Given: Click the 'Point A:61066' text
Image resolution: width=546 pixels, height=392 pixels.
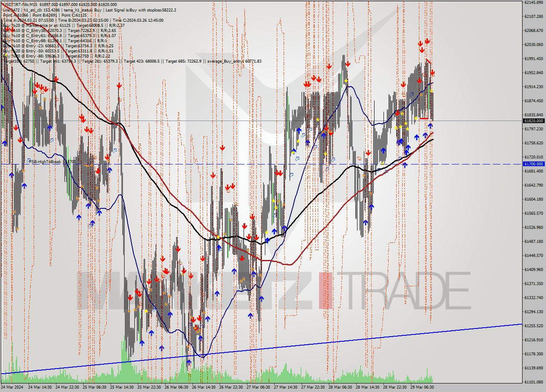Looking at the screenshot, I should coord(15,15).
